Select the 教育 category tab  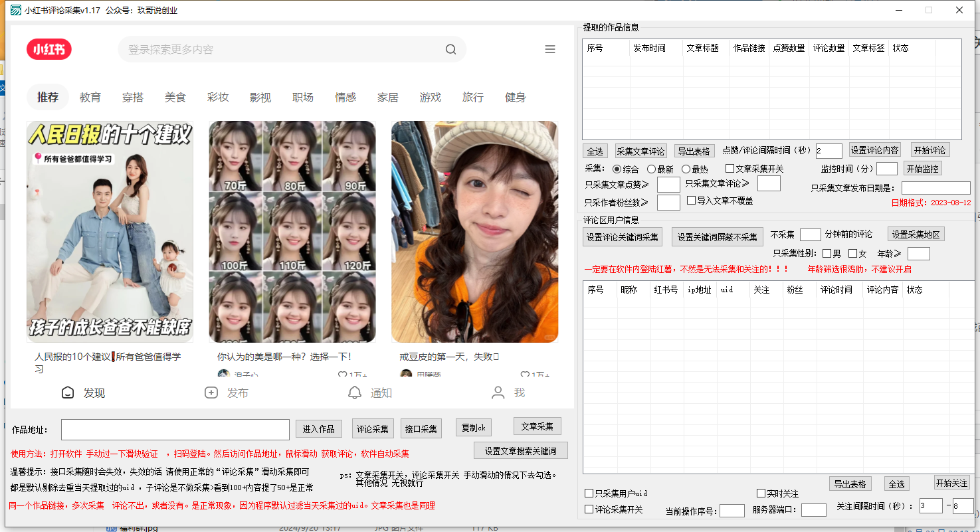click(90, 97)
